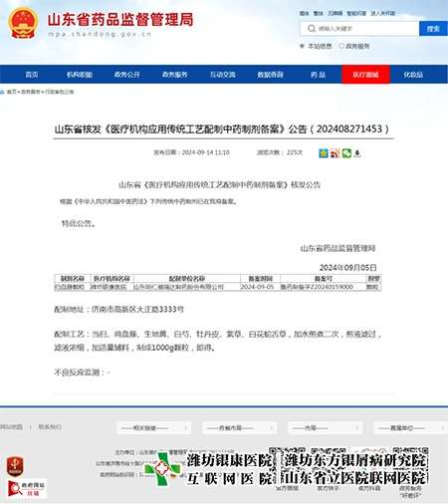448x504 pixels.
Task: Open the 政务服务 navigation tab
Action: point(175,75)
